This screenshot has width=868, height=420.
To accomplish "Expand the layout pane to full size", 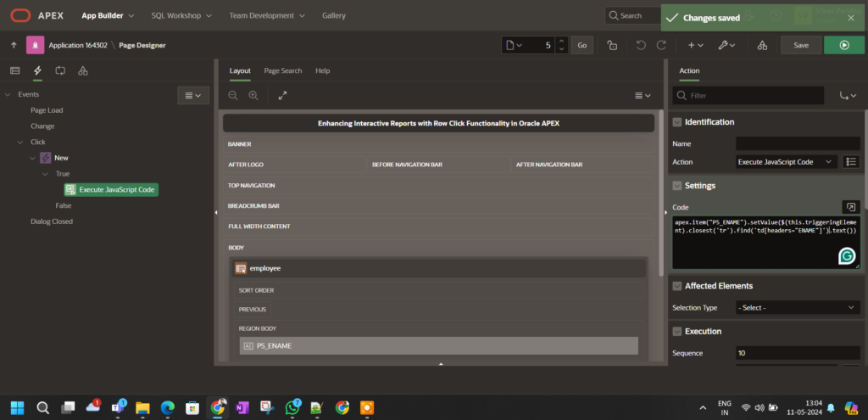I will (282, 96).
